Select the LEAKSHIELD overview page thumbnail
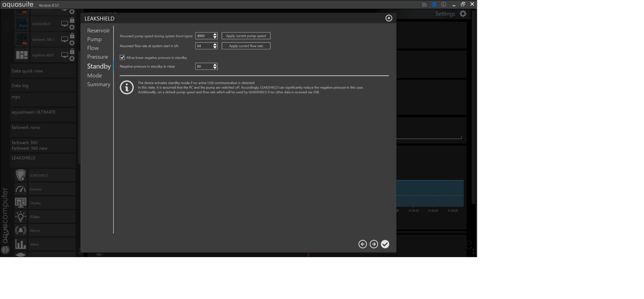The width and height of the screenshot is (644, 299). (22, 24)
